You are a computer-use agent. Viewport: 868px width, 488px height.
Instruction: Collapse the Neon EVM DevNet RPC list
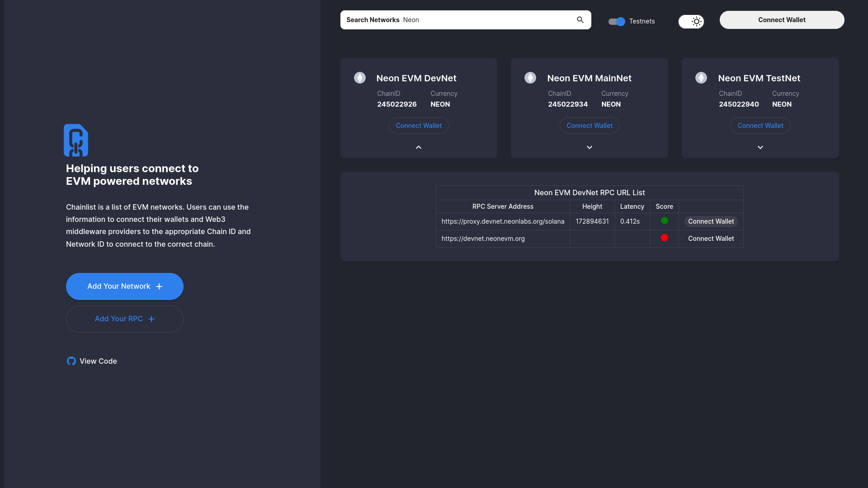click(x=419, y=147)
